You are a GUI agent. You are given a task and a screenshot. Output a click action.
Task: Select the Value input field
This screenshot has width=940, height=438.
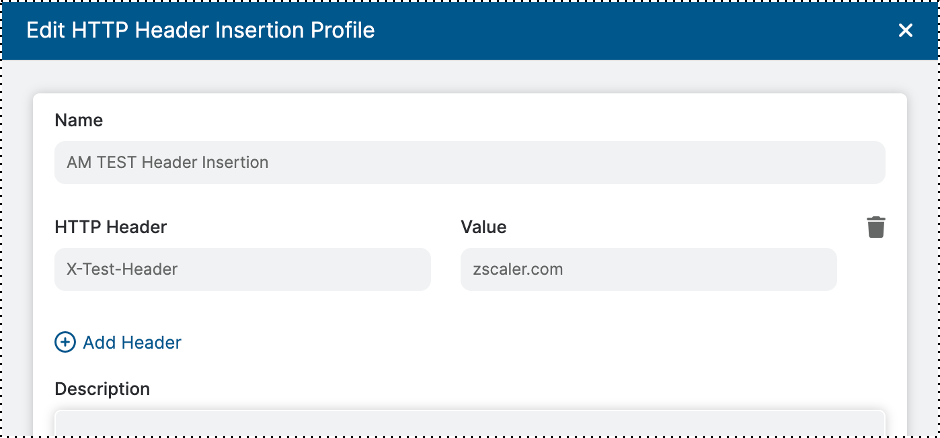click(x=648, y=269)
